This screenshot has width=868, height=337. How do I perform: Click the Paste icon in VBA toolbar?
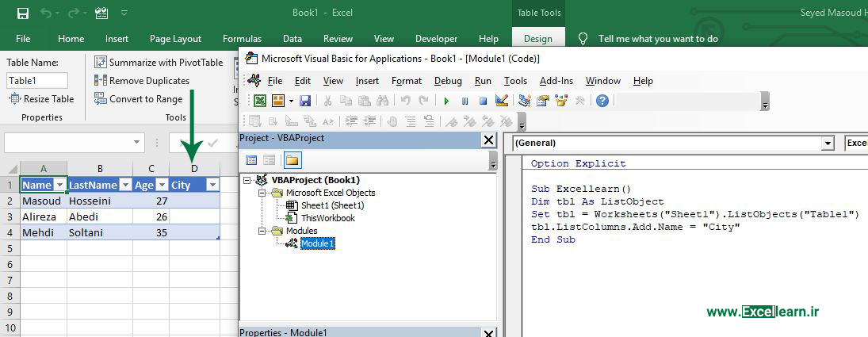[364, 101]
